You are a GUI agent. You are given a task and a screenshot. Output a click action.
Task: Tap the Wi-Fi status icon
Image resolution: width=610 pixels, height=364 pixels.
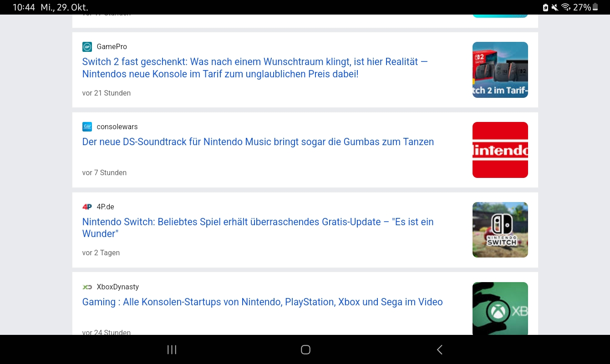click(566, 7)
